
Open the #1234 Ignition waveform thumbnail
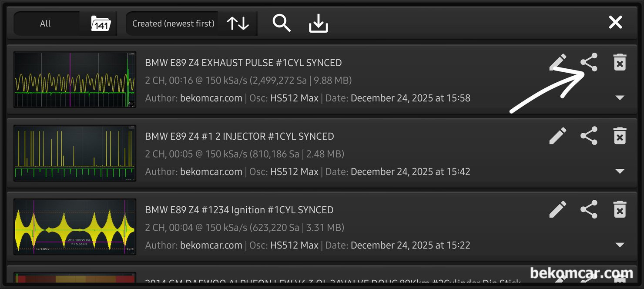pos(75,227)
